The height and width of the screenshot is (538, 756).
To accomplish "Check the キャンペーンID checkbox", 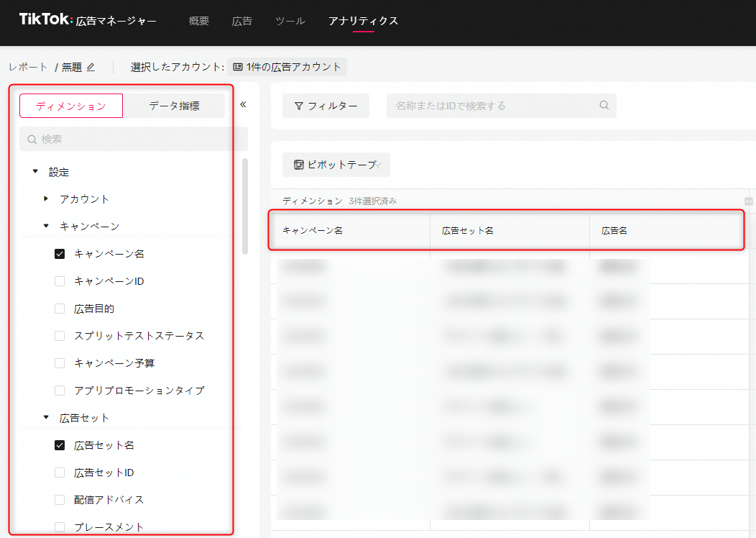I will 60,281.
